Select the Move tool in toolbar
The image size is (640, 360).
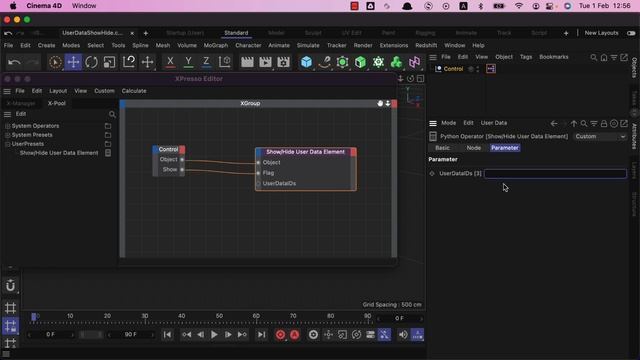click(73, 62)
